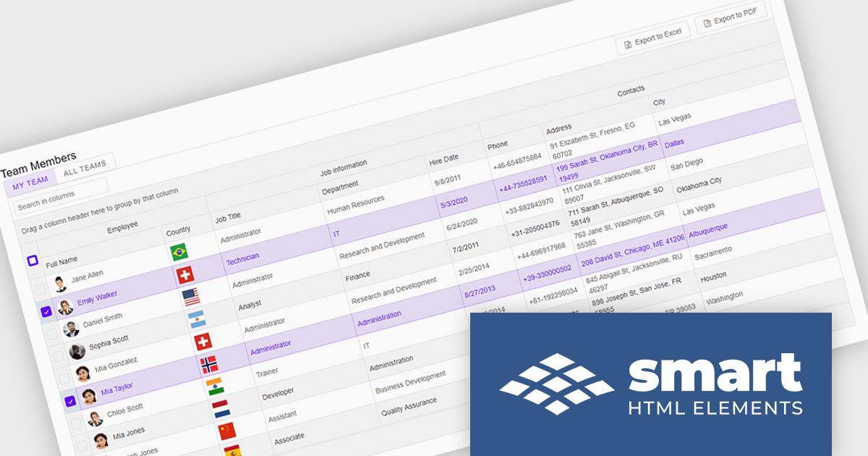
Task: Click the '208 David St, Chicago, ME 41206' cell
Action: click(633, 250)
